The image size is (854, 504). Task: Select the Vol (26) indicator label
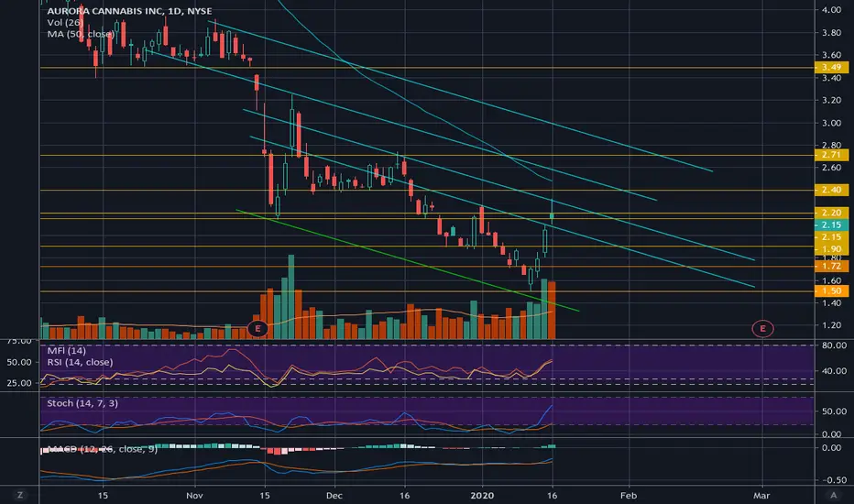point(65,22)
